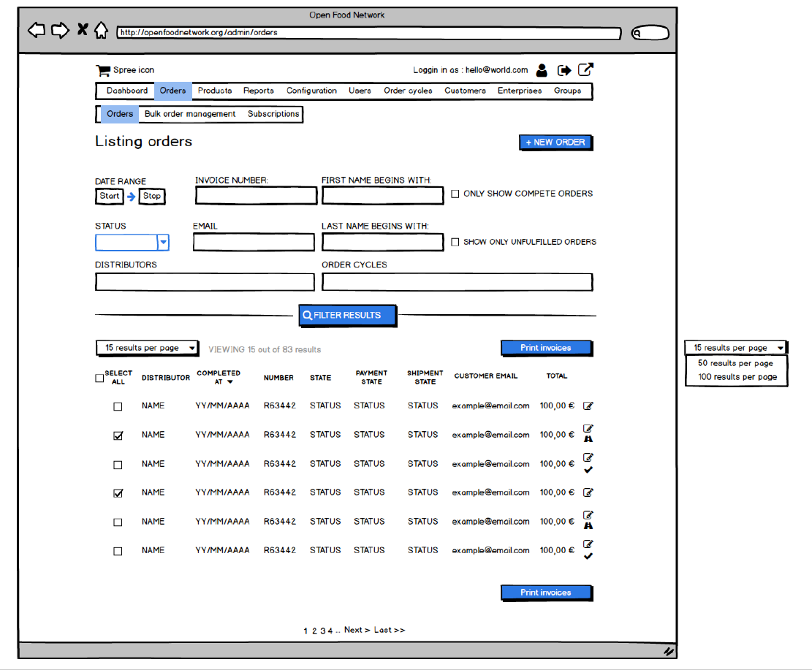Jump to Last page link
The width and height of the screenshot is (812, 670).
pyautogui.click(x=390, y=630)
